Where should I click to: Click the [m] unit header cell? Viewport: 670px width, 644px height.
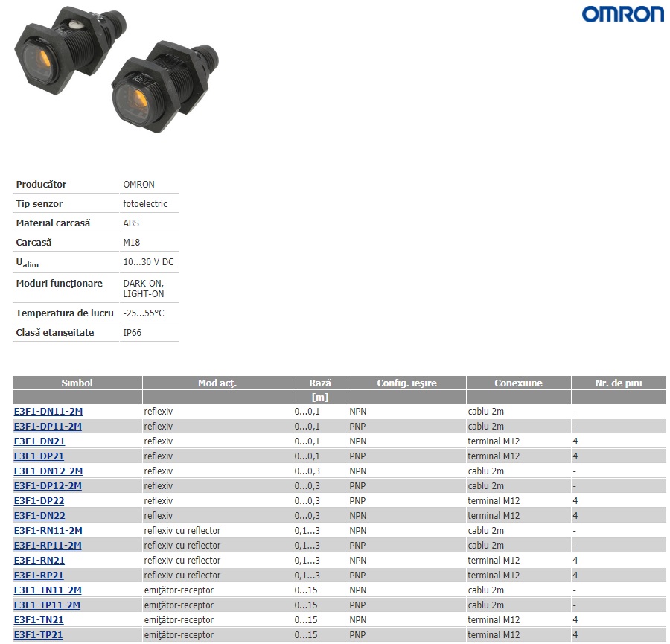320,397
